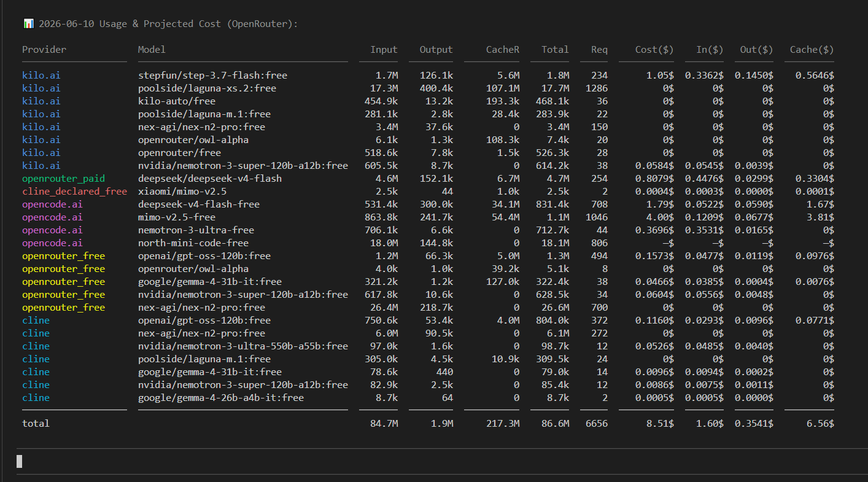Click the 'openrouter_paid' provider label
868x482 pixels.
63,179
